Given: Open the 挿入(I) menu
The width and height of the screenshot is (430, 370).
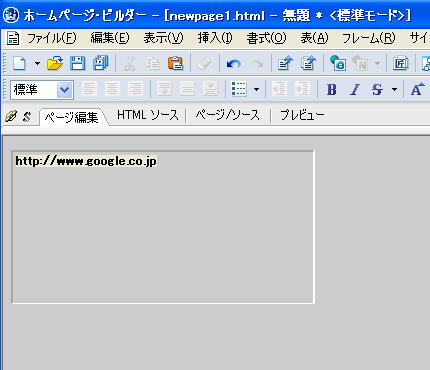Looking at the screenshot, I should (215, 38).
